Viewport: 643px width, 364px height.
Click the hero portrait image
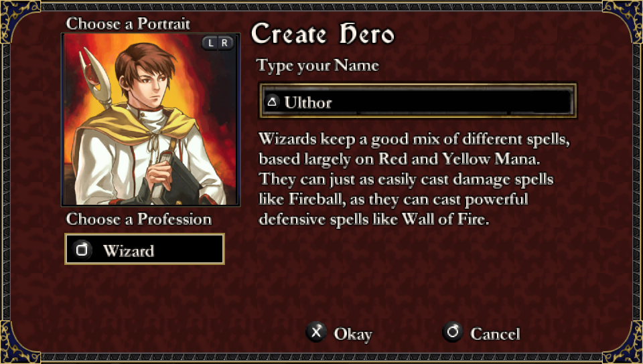pyautogui.click(x=151, y=119)
